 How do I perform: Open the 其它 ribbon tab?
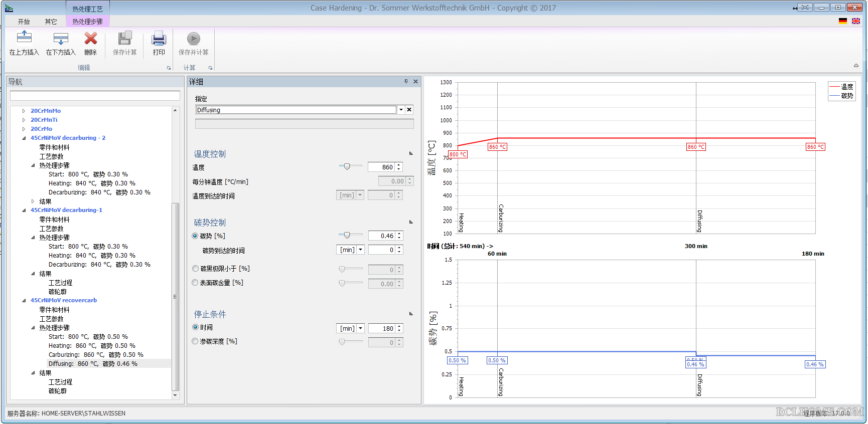(51, 22)
